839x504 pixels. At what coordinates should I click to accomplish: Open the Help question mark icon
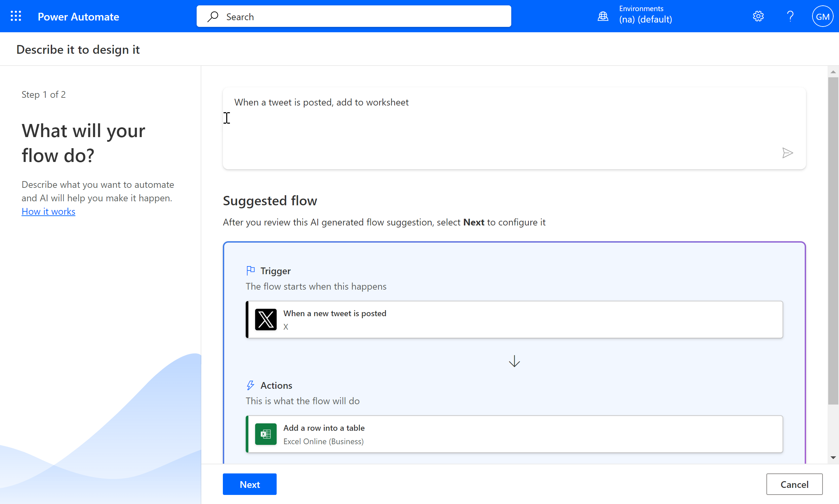click(x=790, y=16)
